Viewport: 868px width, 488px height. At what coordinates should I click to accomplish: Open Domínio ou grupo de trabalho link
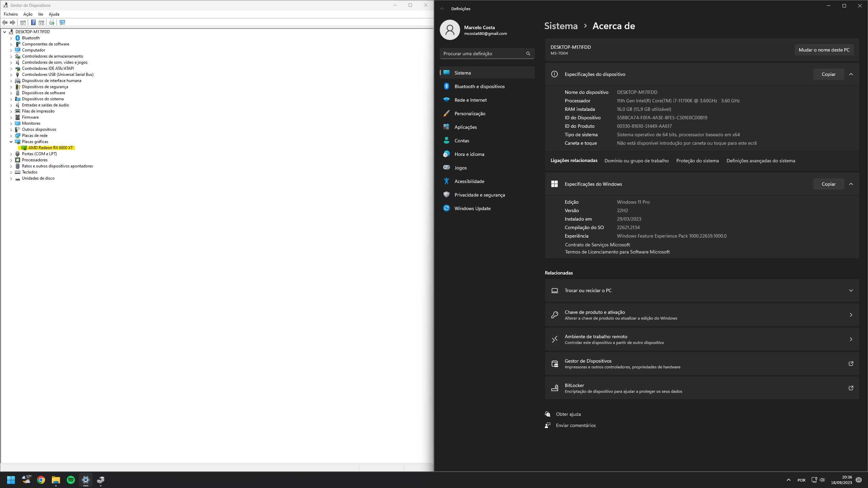(x=636, y=161)
